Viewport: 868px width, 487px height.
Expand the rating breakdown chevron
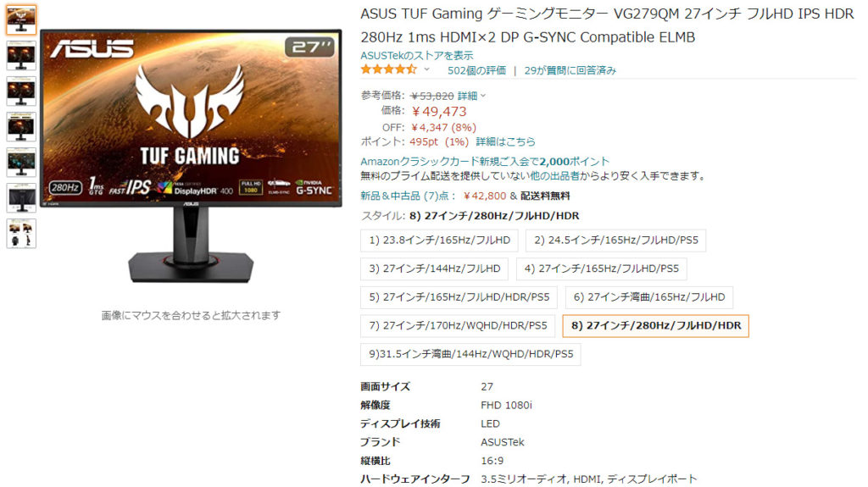427,69
